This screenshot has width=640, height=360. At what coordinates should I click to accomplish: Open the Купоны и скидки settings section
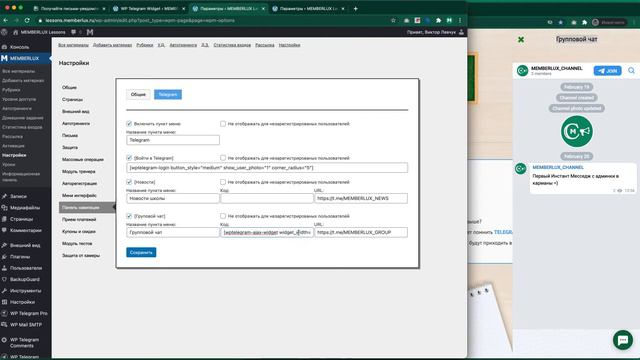pos(79,231)
